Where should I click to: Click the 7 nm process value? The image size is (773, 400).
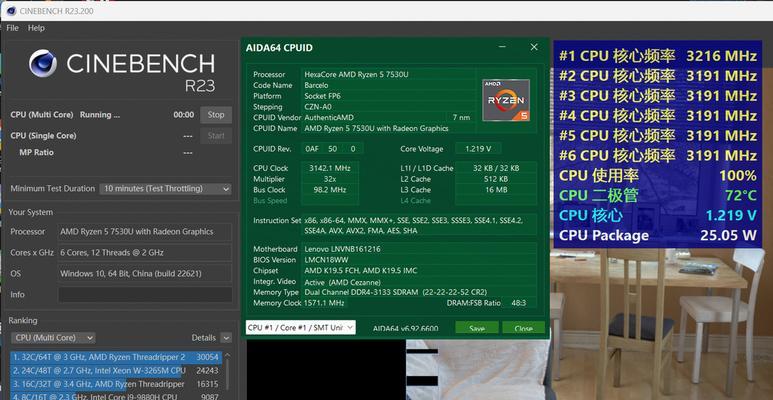pyautogui.click(x=461, y=118)
